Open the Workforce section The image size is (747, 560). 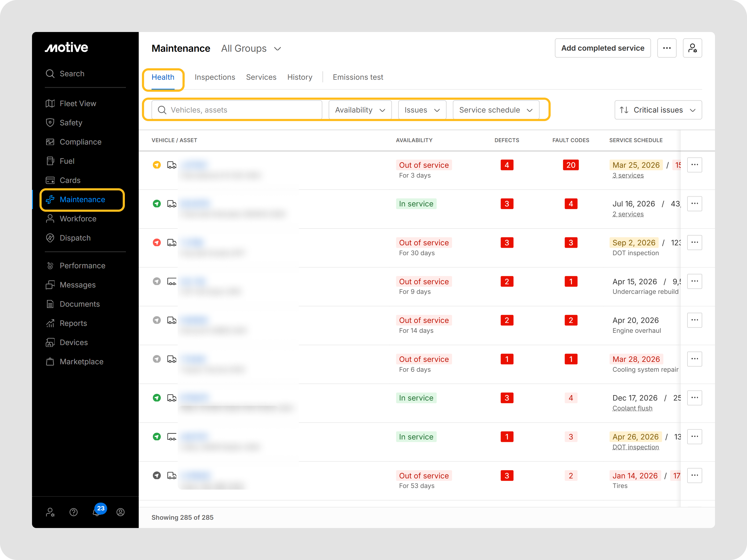pos(71,219)
